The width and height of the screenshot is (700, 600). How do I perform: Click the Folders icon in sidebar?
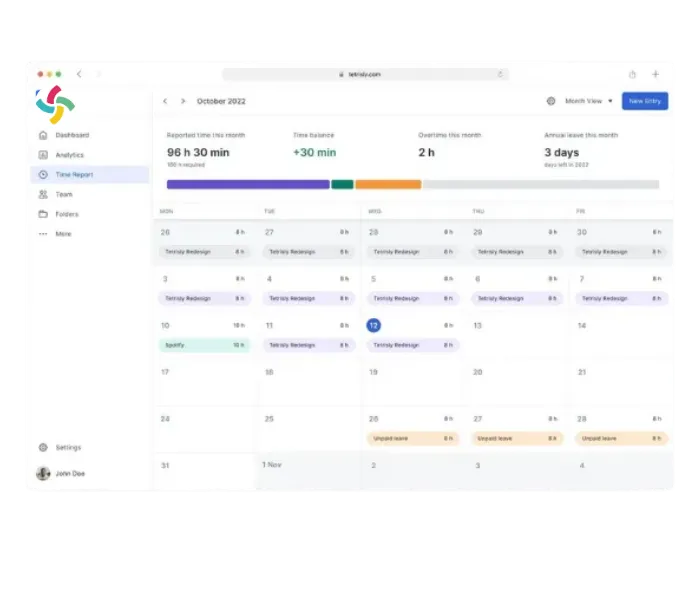pyautogui.click(x=43, y=214)
